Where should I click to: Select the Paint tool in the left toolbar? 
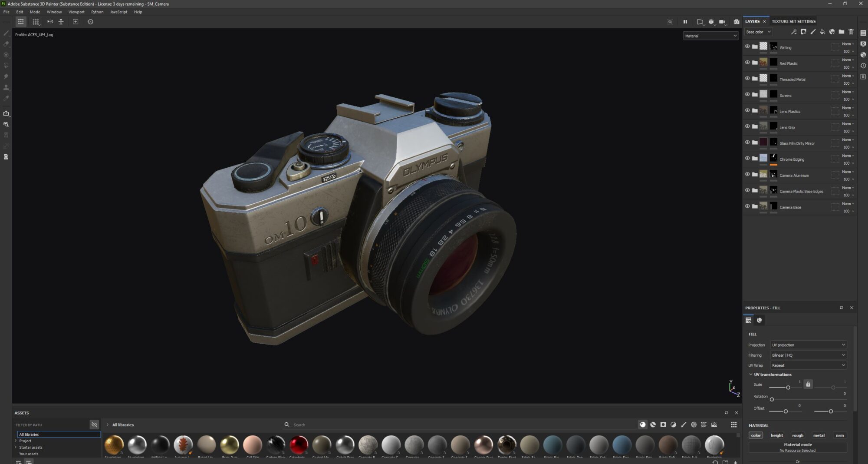coord(6,33)
